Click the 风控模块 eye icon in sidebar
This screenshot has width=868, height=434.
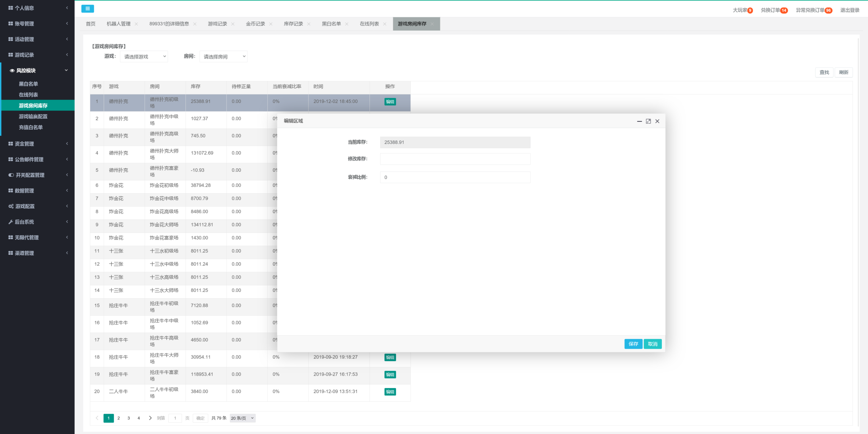(12, 71)
